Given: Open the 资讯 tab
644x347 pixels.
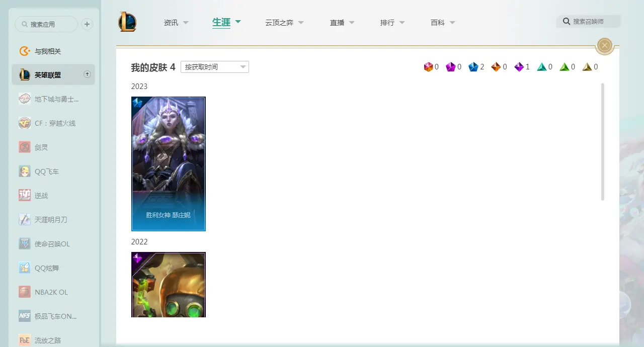Looking at the screenshot, I should coord(171,23).
